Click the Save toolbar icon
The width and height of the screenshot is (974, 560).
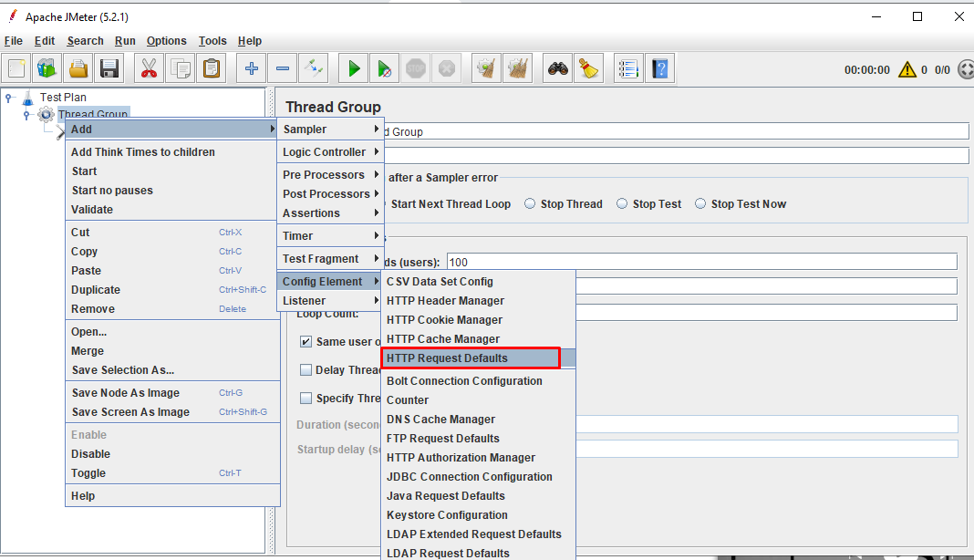tap(108, 67)
